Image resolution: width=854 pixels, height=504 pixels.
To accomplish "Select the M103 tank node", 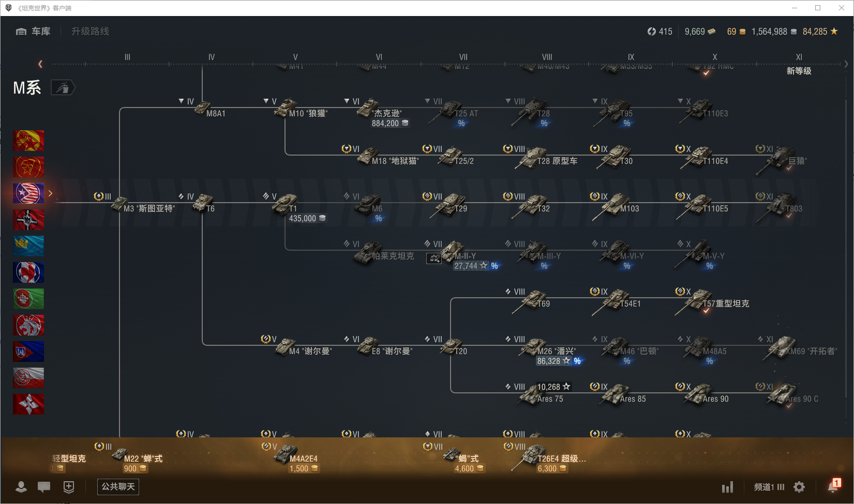I will (617, 205).
